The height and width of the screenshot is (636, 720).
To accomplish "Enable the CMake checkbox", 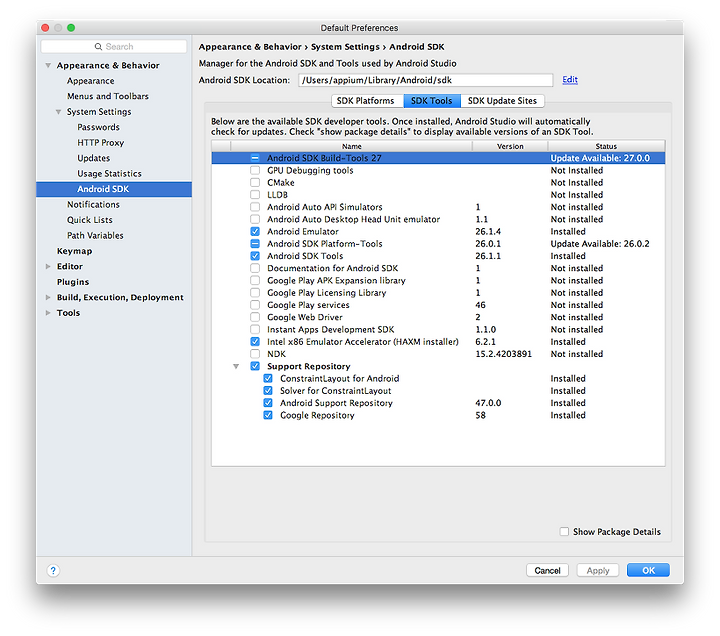I will (x=255, y=182).
